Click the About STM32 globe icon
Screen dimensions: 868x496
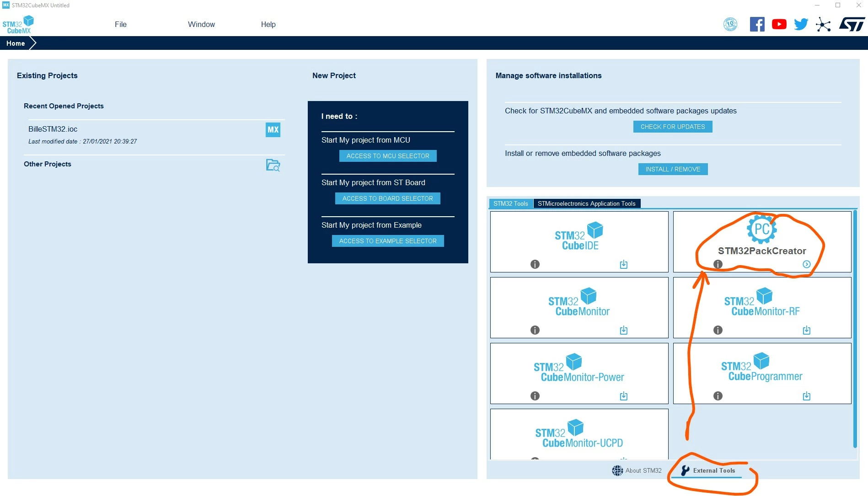pyautogui.click(x=617, y=470)
